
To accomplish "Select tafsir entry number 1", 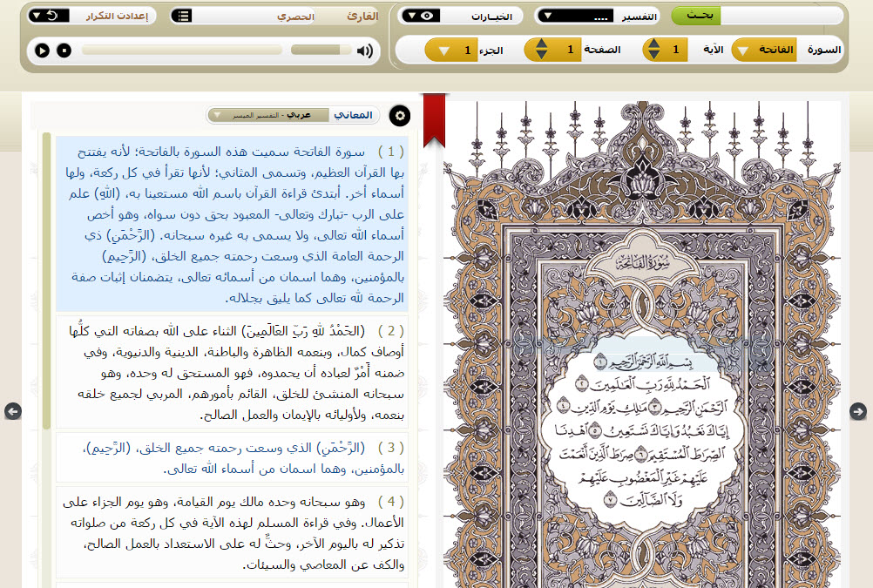I will 232,224.
